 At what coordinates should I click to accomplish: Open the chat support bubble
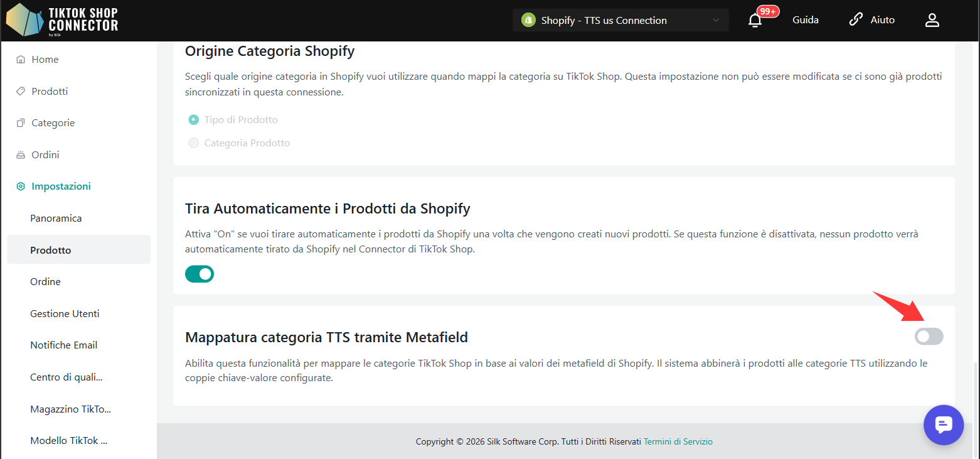[x=943, y=424]
